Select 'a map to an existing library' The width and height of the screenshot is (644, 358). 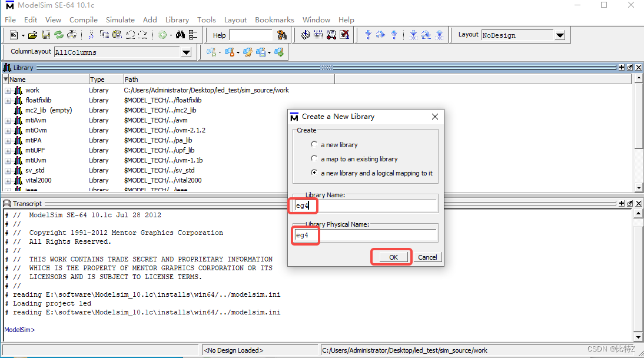(x=314, y=157)
